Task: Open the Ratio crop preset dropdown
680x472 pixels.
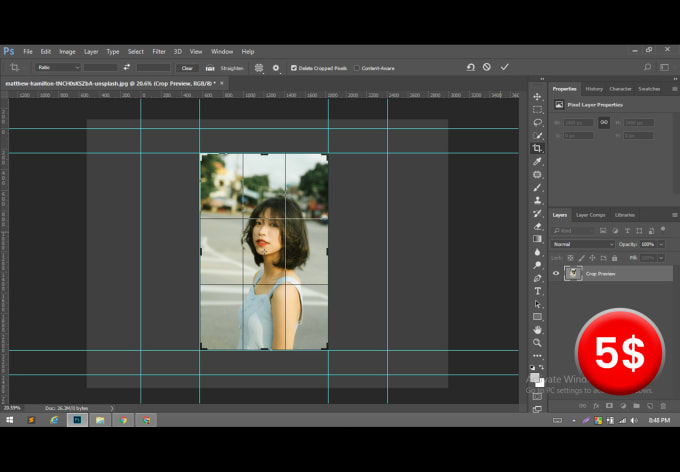Action: (58, 67)
